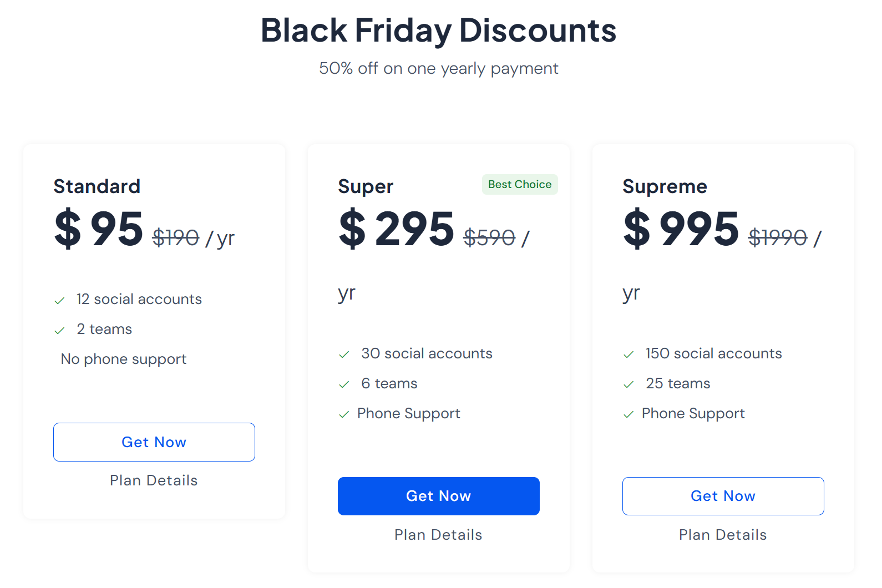This screenshot has width=882, height=588.
Task: Click the Black Friday Discounts heading
Action: point(439,30)
